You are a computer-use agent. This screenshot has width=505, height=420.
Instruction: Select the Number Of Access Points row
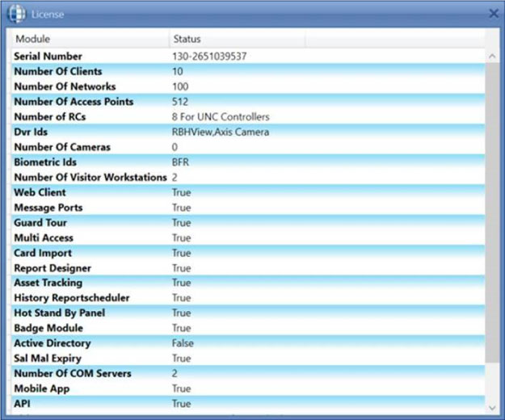tap(74, 102)
